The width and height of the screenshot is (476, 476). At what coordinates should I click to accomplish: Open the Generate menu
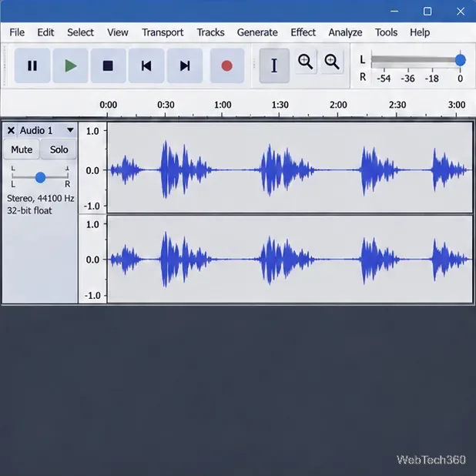(257, 32)
